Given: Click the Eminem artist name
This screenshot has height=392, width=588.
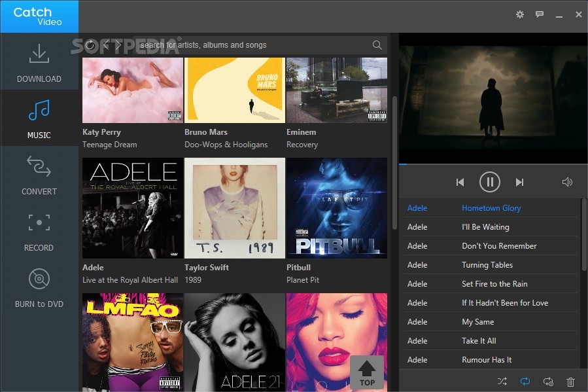Looking at the screenshot, I should 301,132.
